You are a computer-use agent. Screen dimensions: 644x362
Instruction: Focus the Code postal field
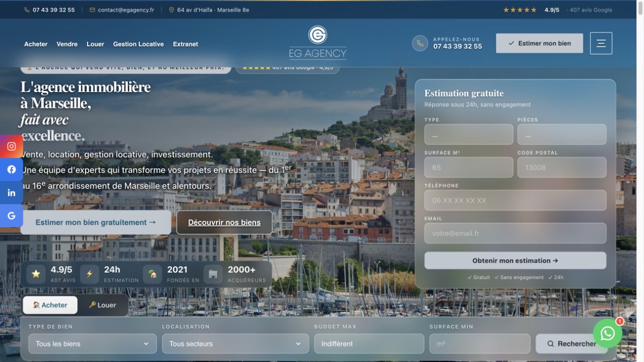562,167
